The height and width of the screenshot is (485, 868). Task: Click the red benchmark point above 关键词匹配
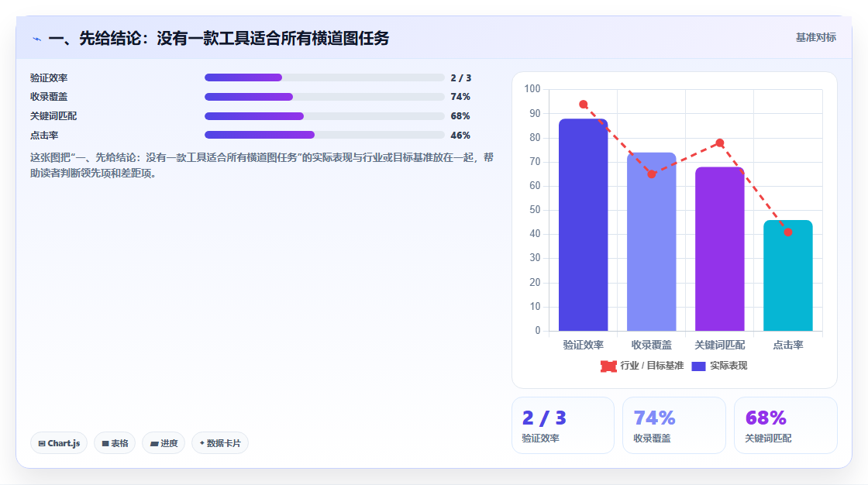click(720, 143)
